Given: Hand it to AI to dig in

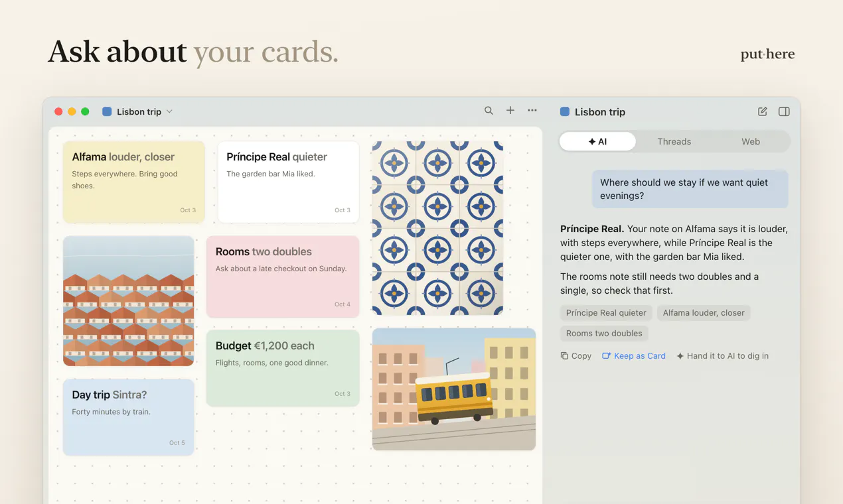Looking at the screenshot, I should tap(722, 356).
